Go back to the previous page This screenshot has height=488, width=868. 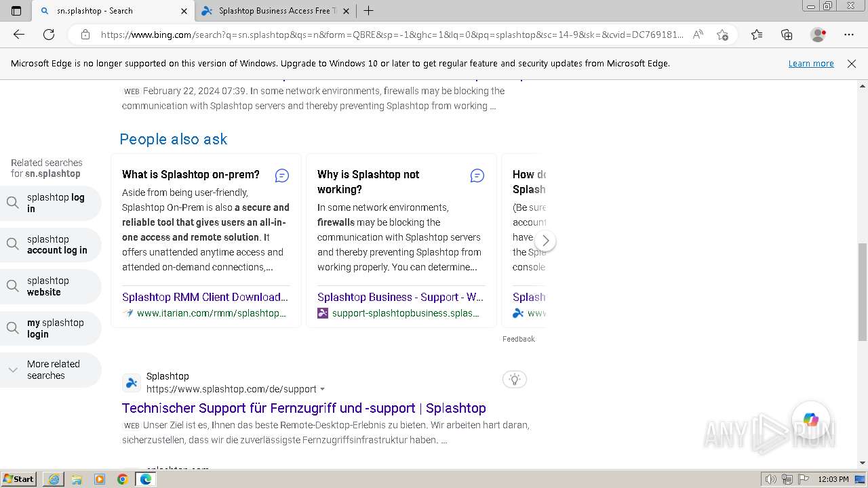tap(19, 35)
